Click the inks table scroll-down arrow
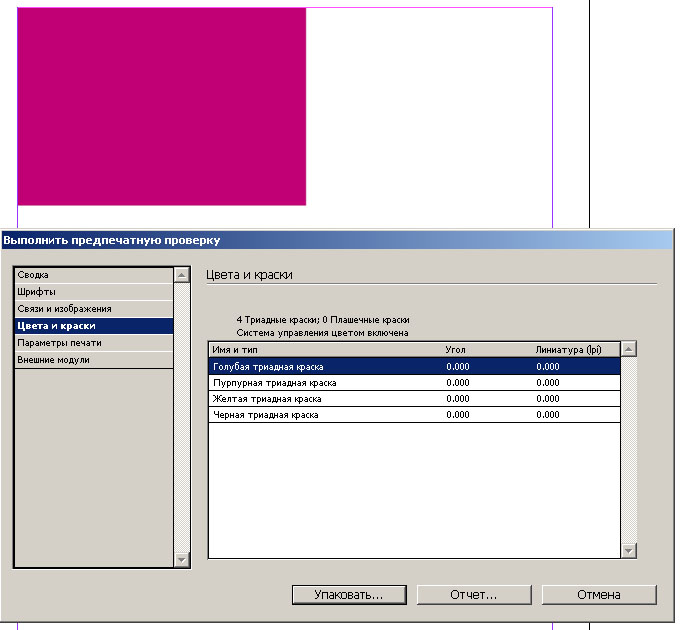The height and width of the screenshot is (630, 684). (629, 551)
